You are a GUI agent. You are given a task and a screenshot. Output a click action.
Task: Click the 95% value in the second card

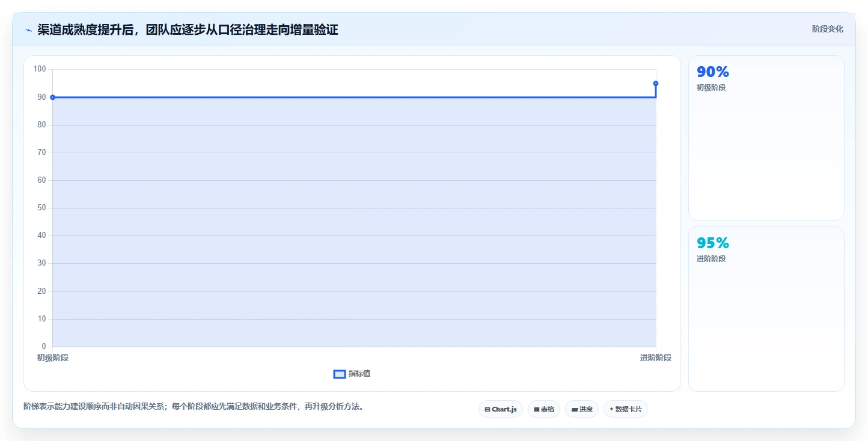[x=713, y=243]
